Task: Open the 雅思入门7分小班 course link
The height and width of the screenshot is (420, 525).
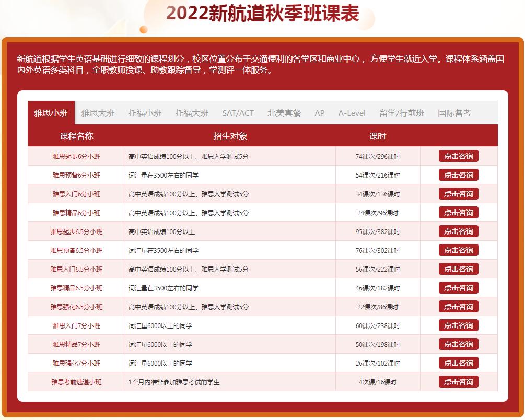Action: (76, 325)
